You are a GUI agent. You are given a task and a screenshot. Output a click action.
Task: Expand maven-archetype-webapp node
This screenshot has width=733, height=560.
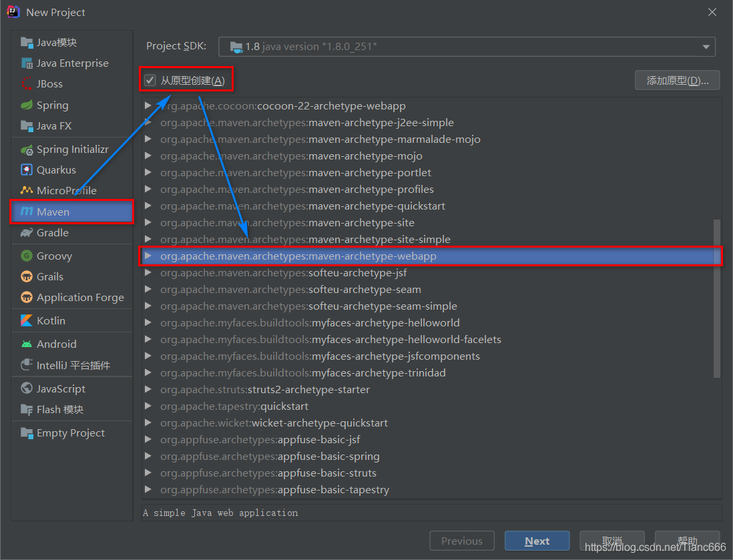point(148,256)
